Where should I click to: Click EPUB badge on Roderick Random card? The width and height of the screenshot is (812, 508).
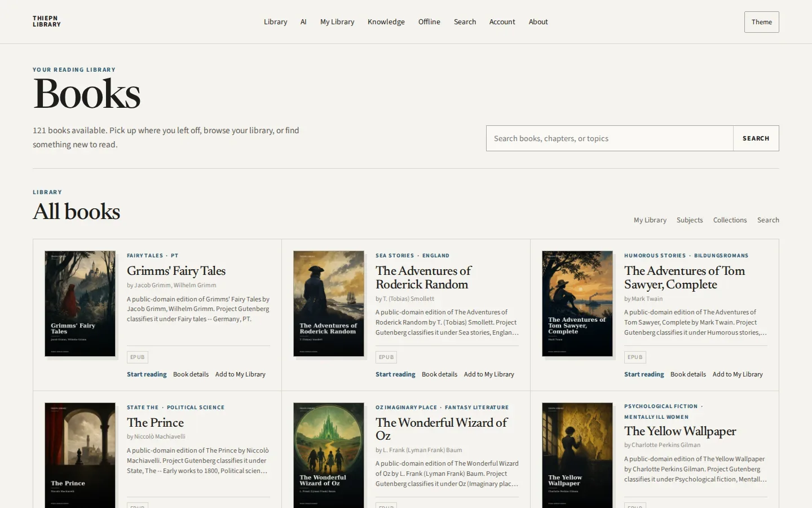386,357
